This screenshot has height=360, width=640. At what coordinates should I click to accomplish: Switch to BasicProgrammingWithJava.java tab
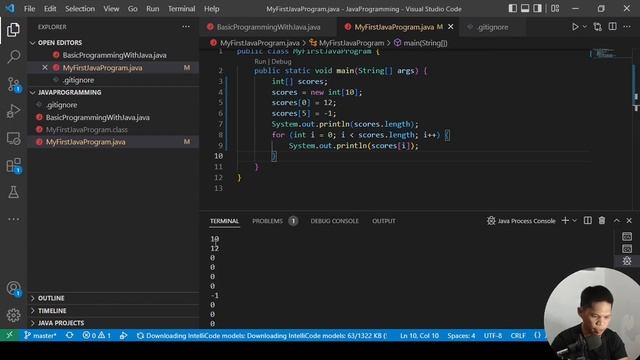268,27
